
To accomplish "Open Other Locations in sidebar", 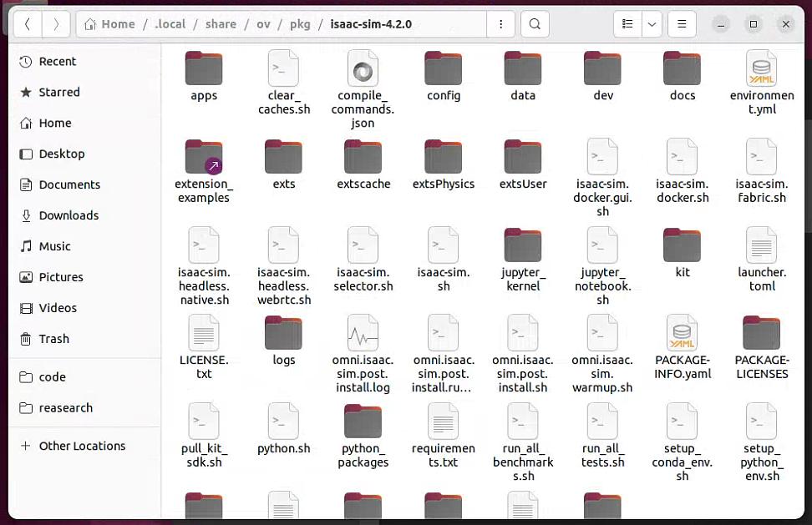I will (x=85, y=446).
